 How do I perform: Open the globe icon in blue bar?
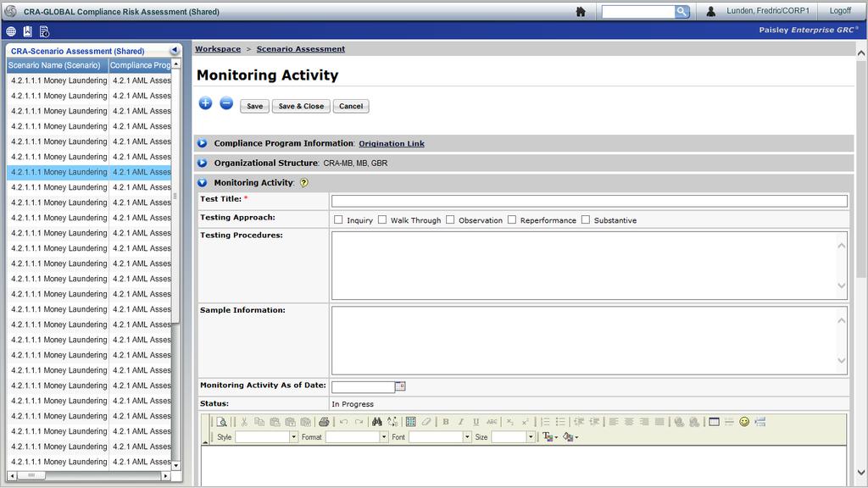(x=11, y=31)
